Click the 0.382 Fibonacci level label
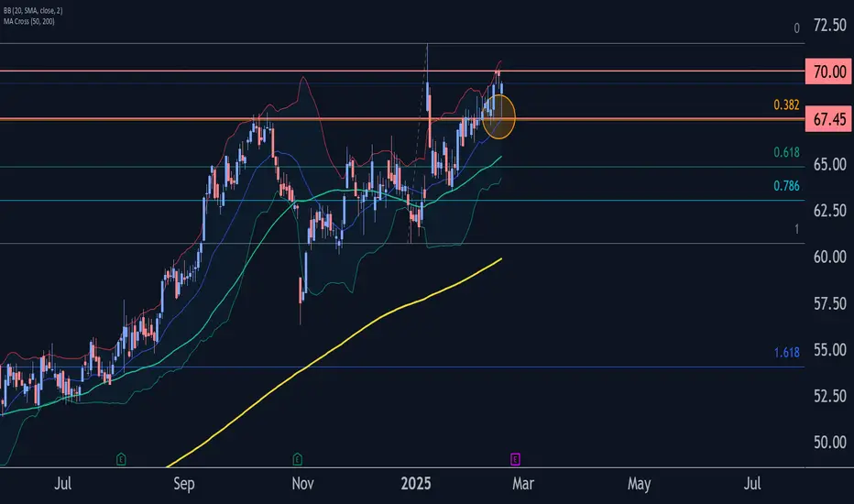 [786, 105]
